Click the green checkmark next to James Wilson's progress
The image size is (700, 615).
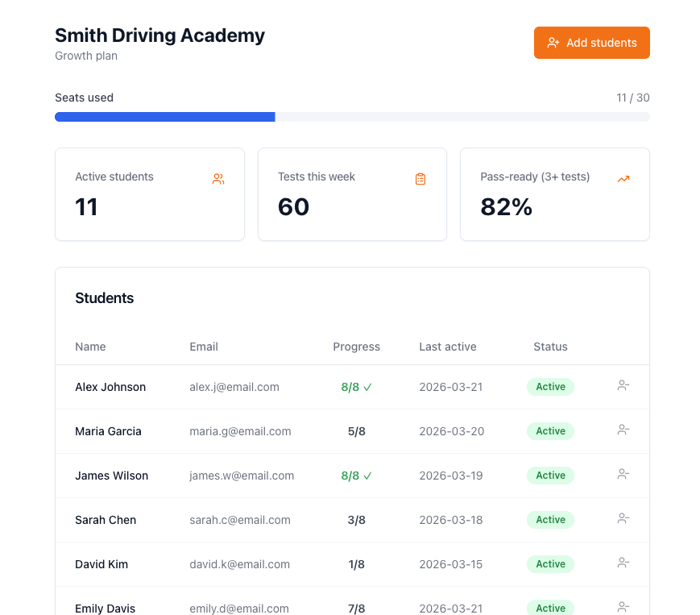368,476
